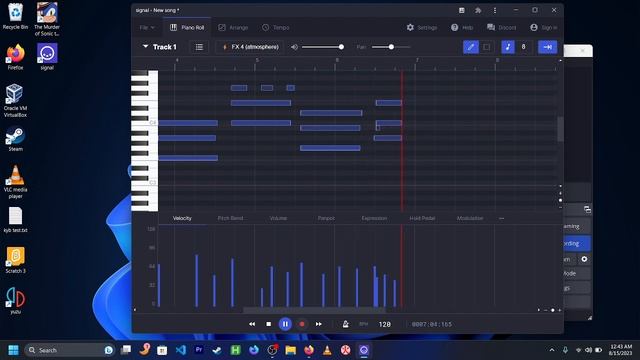Start recording with red record button

[302, 324]
